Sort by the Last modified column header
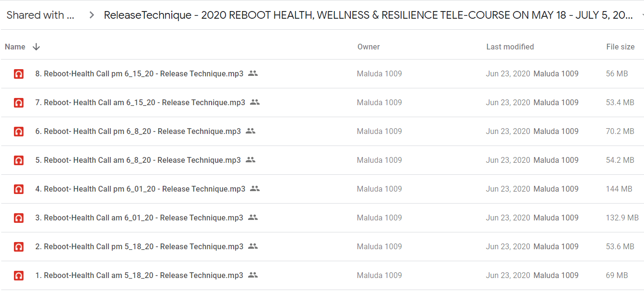Screen dimensions: 644x291 (x=510, y=47)
